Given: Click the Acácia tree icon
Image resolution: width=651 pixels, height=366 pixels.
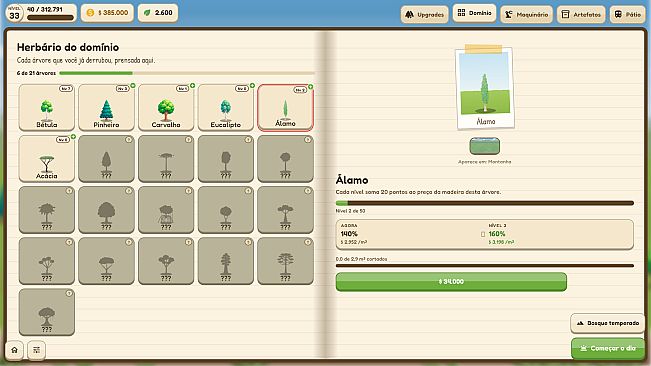Looking at the screenshot, I should 46,163.
